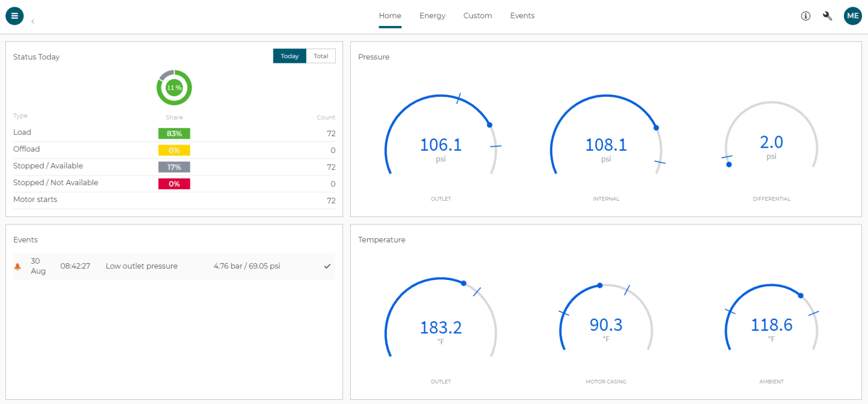The image size is (868, 404).
Task: Go to the Custom page
Action: pyautogui.click(x=477, y=16)
